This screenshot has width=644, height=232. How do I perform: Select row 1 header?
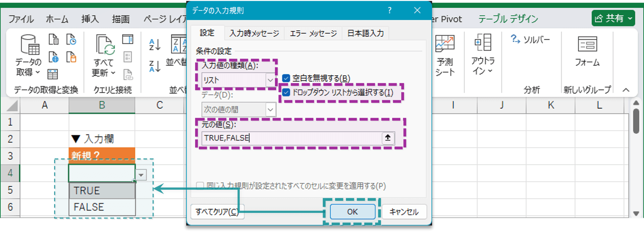10,122
